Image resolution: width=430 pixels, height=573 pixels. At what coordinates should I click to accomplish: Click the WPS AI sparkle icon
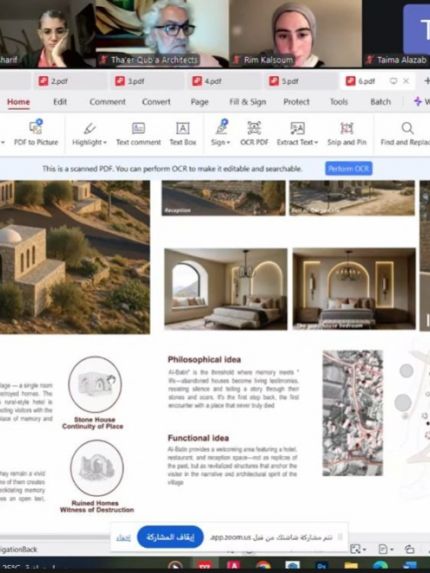[x=418, y=101]
